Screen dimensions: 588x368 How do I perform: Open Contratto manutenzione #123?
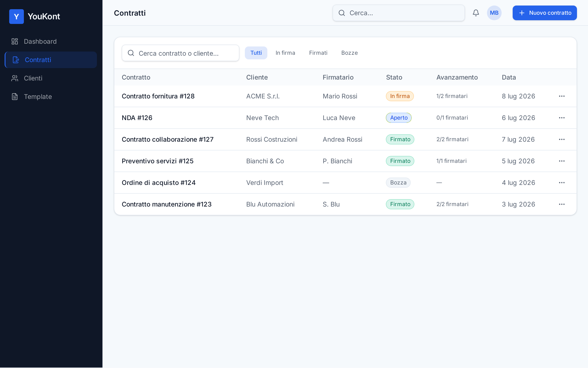(167, 204)
